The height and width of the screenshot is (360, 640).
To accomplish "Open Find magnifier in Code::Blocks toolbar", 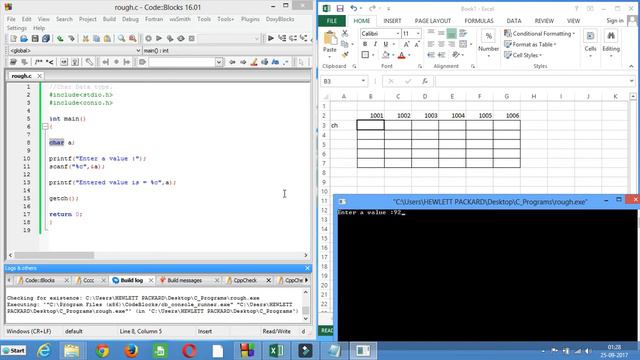I will click(122, 39).
